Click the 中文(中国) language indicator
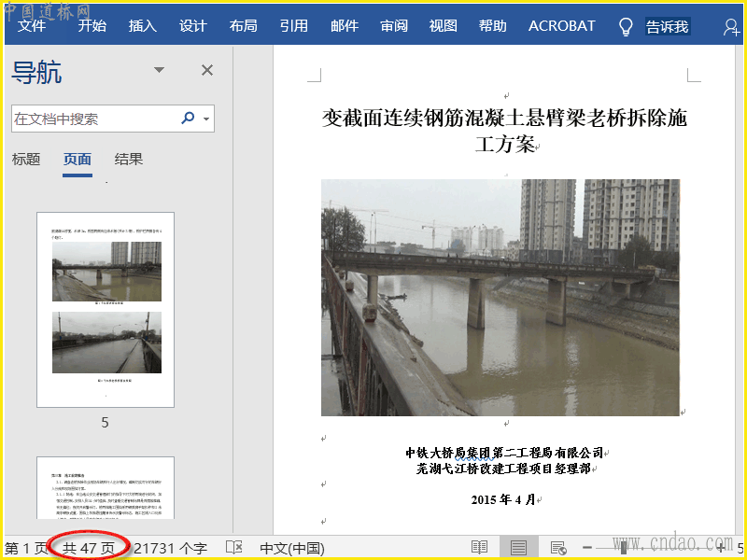747x560 pixels. point(292,549)
